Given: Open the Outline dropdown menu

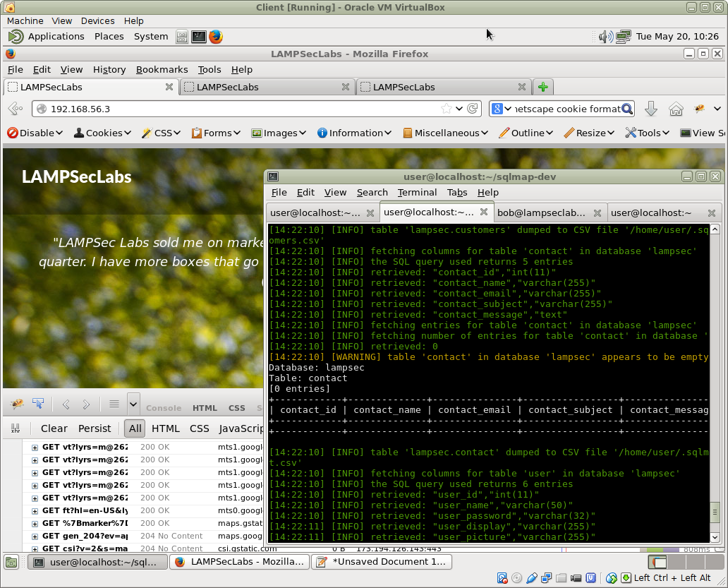Looking at the screenshot, I should (x=526, y=133).
